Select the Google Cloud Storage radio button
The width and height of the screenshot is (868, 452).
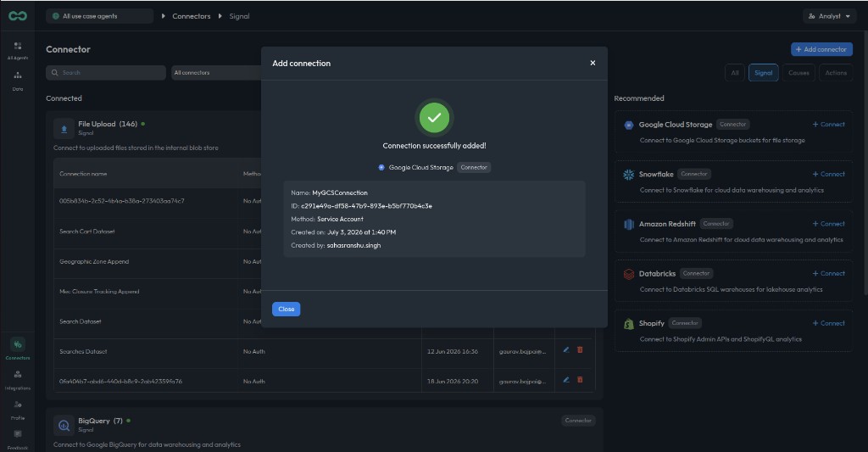tap(381, 167)
